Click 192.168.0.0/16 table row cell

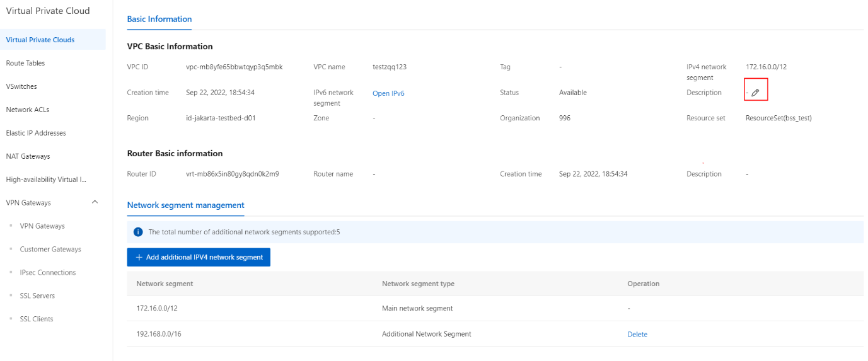159,334
